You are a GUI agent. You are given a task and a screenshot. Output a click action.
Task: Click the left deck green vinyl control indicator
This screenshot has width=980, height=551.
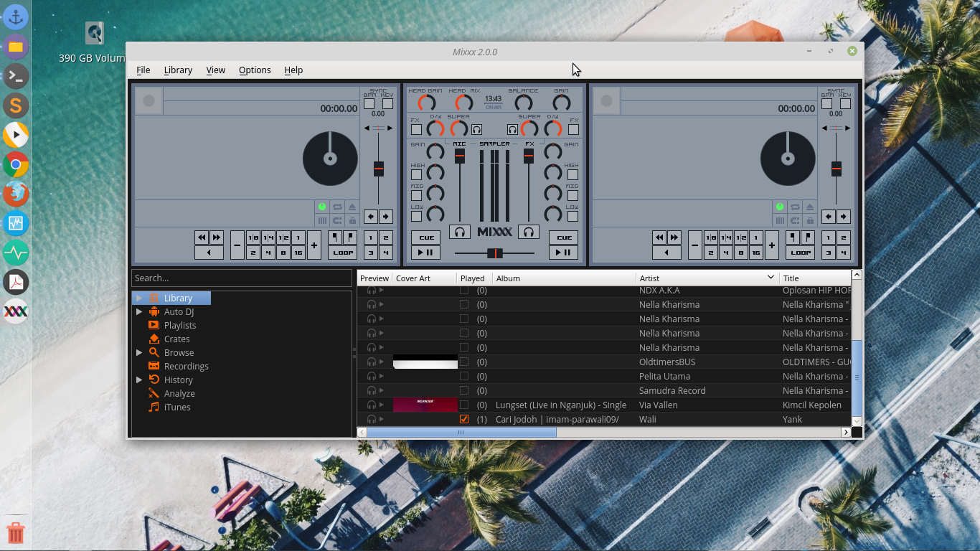point(322,207)
